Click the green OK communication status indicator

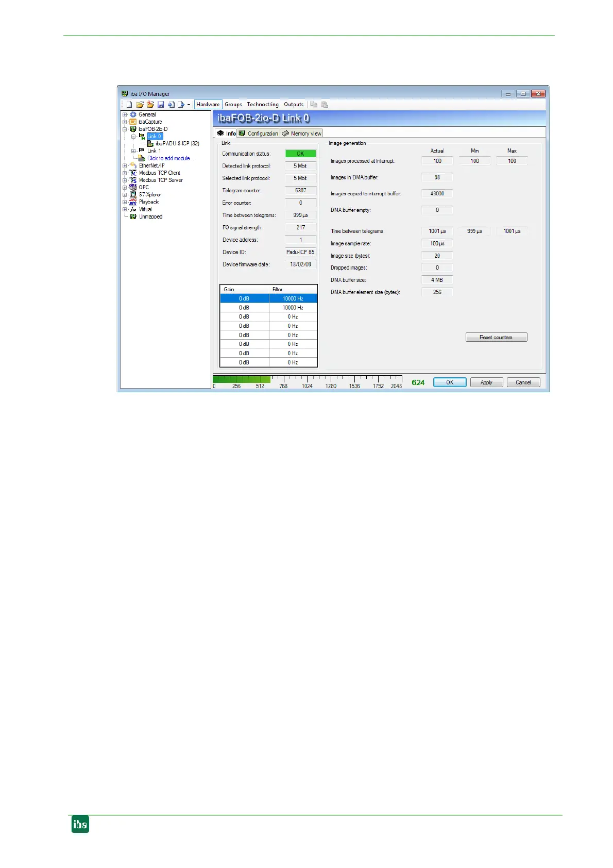(300, 154)
